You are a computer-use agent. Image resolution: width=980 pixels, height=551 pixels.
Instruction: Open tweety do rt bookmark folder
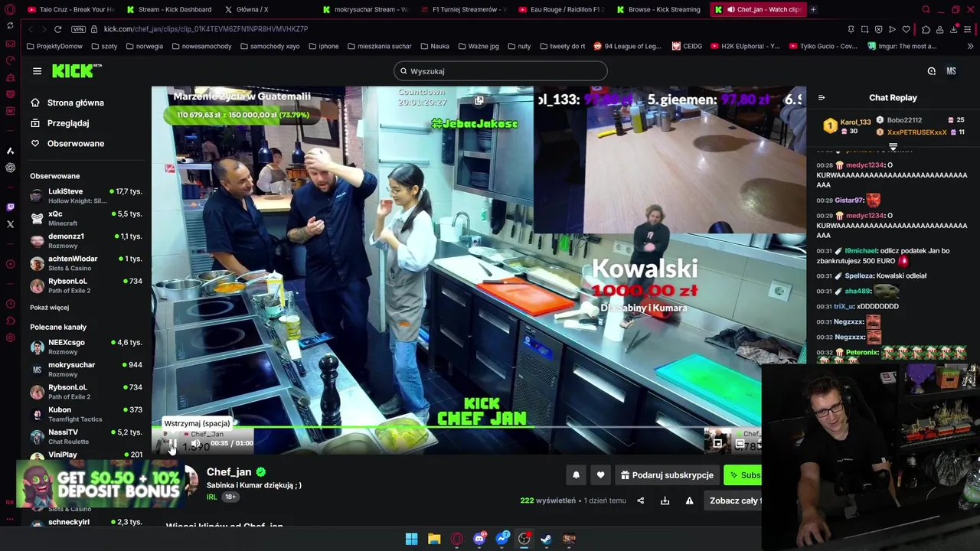pyautogui.click(x=562, y=46)
